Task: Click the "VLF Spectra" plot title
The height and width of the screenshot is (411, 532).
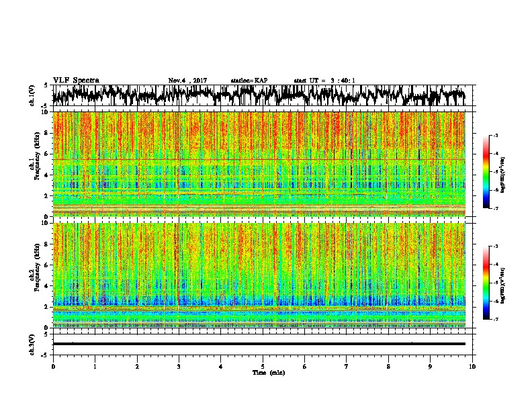Action: (76, 81)
